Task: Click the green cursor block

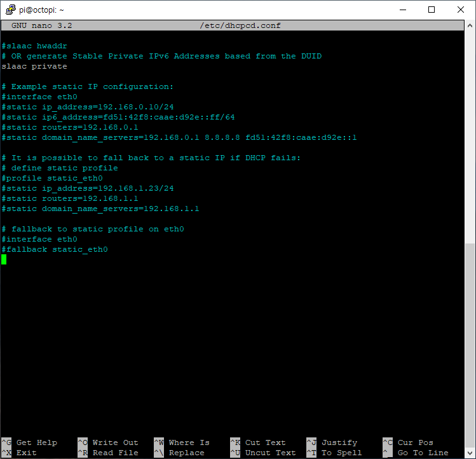Action: pyautogui.click(x=4, y=259)
